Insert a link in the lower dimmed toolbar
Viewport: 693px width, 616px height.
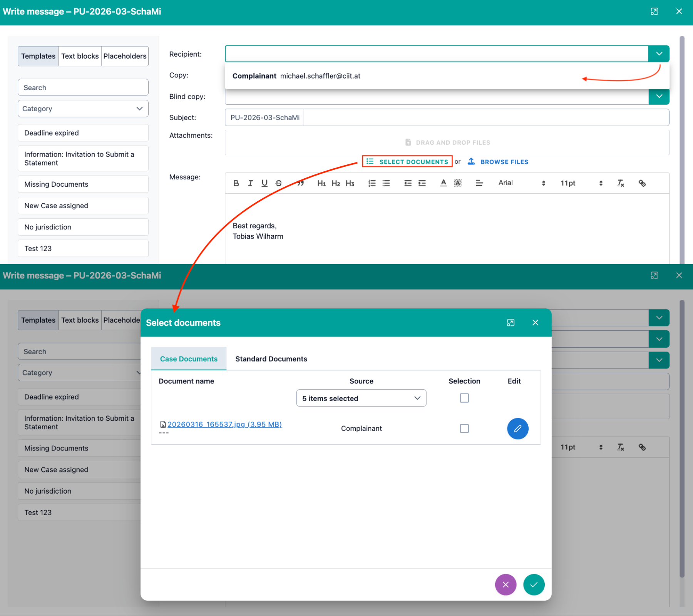642,447
